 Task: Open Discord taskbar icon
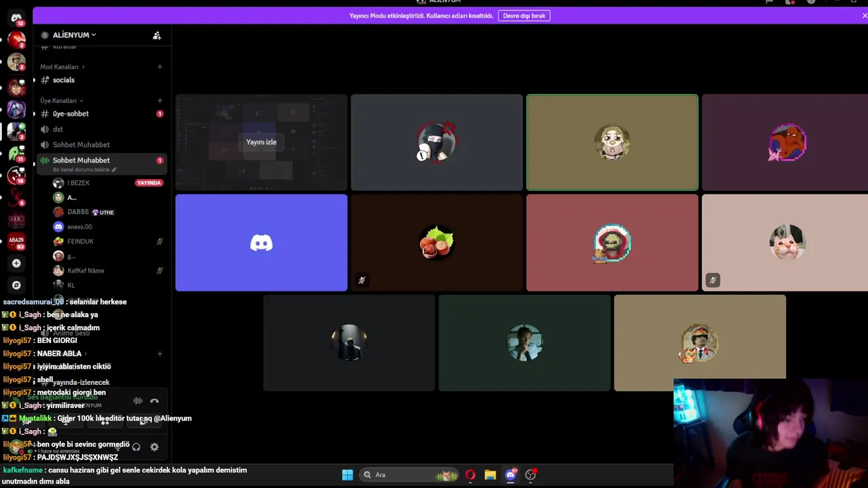coord(511,475)
